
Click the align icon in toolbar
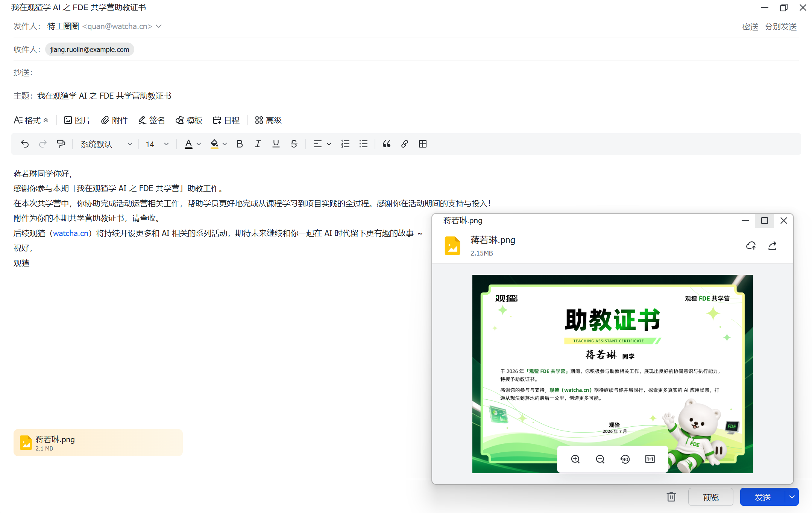coord(318,144)
